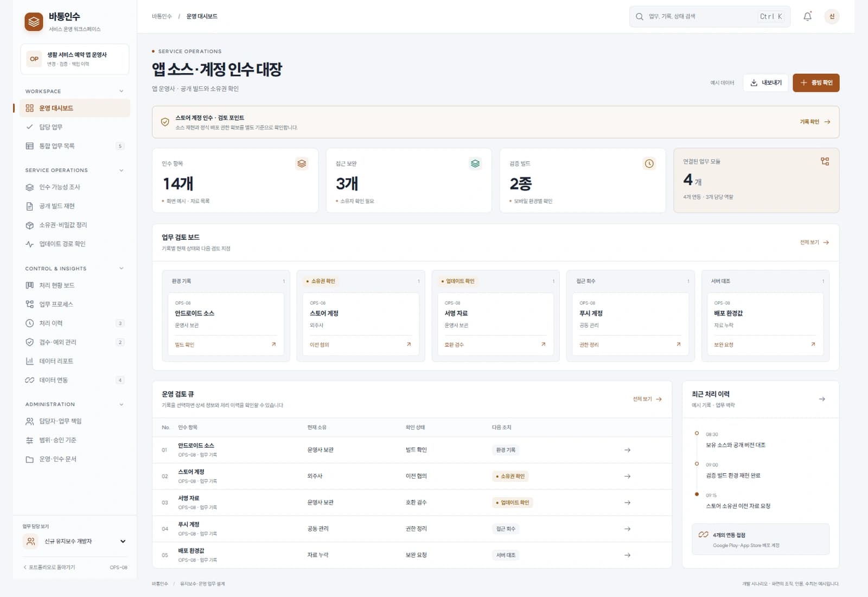
Task: Click the link icon in 4개의 연동 접점
Action: tap(703, 535)
